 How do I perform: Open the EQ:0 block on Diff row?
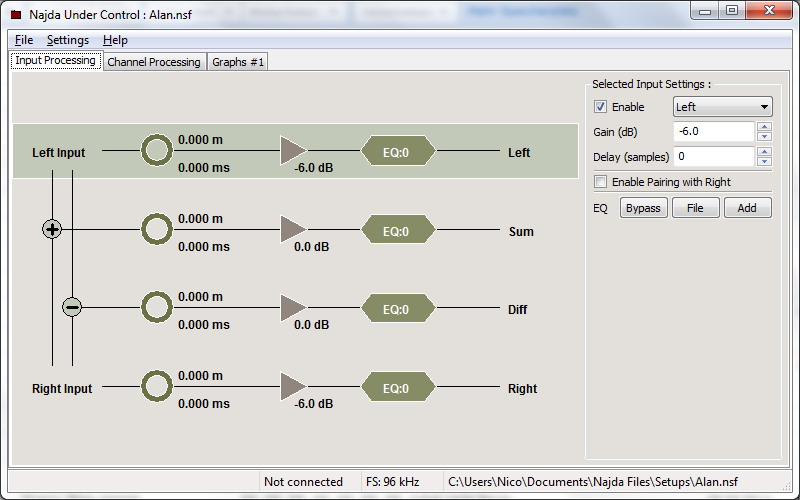398,308
